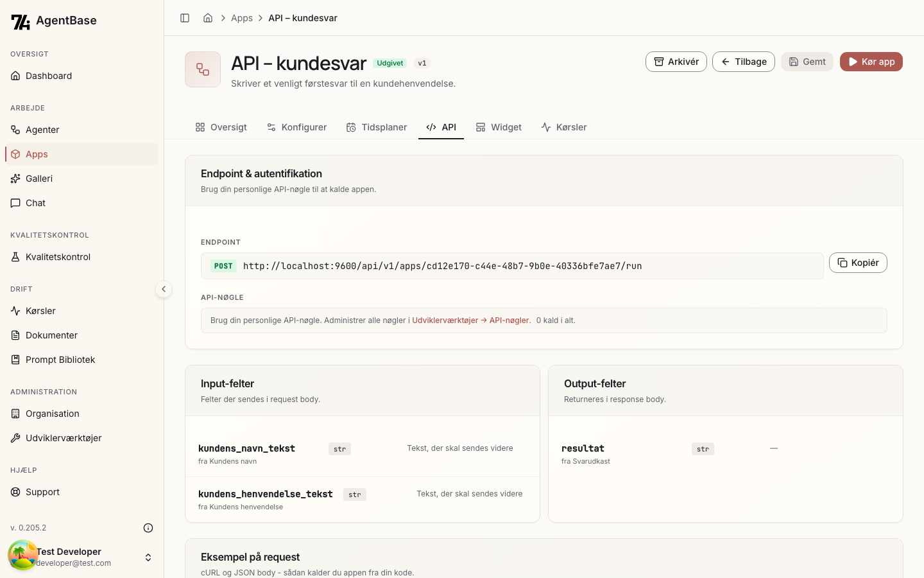Click the 'API – kundesvar' breadcrumb text
Screen dimensions: 924x578
pyautogui.click(x=303, y=18)
